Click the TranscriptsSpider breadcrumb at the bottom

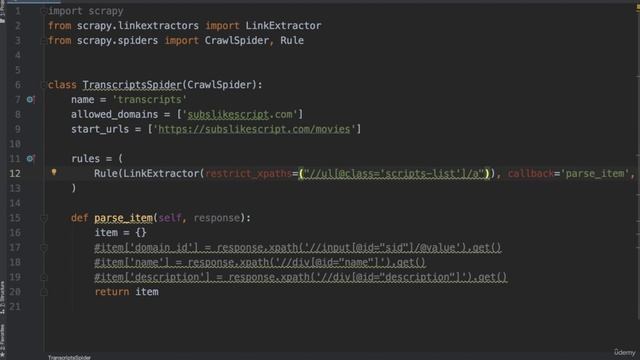[x=69, y=357]
